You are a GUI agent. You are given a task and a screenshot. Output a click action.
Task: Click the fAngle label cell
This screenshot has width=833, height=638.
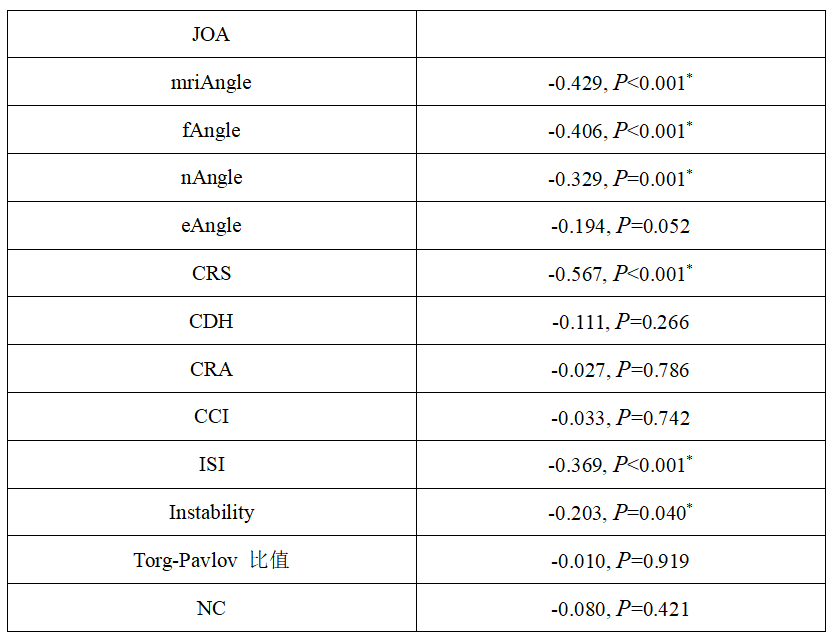pos(211,131)
